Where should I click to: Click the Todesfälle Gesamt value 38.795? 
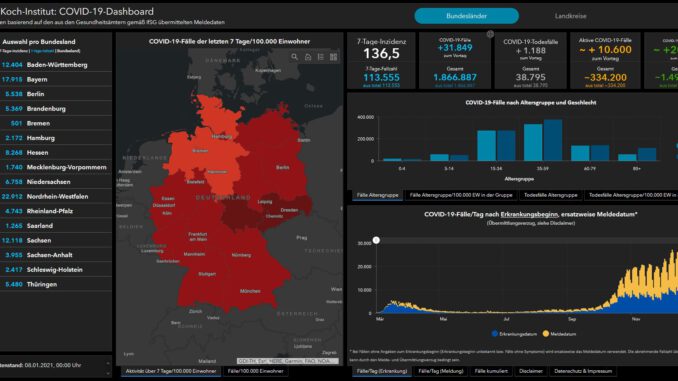(x=531, y=77)
